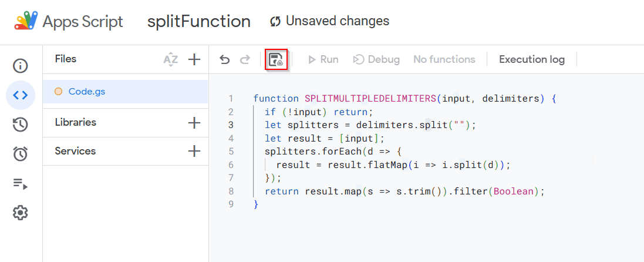
Task: Run the selected function
Action: tap(323, 60)
